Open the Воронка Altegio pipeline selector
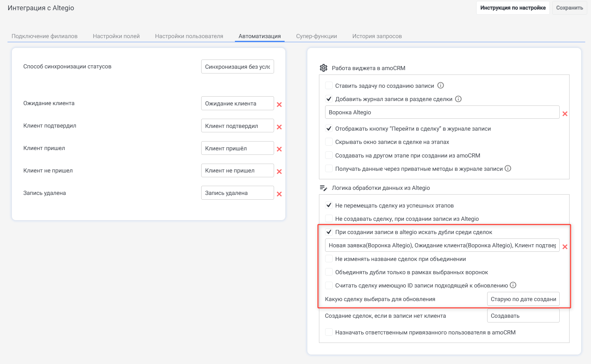 [442, 112]
